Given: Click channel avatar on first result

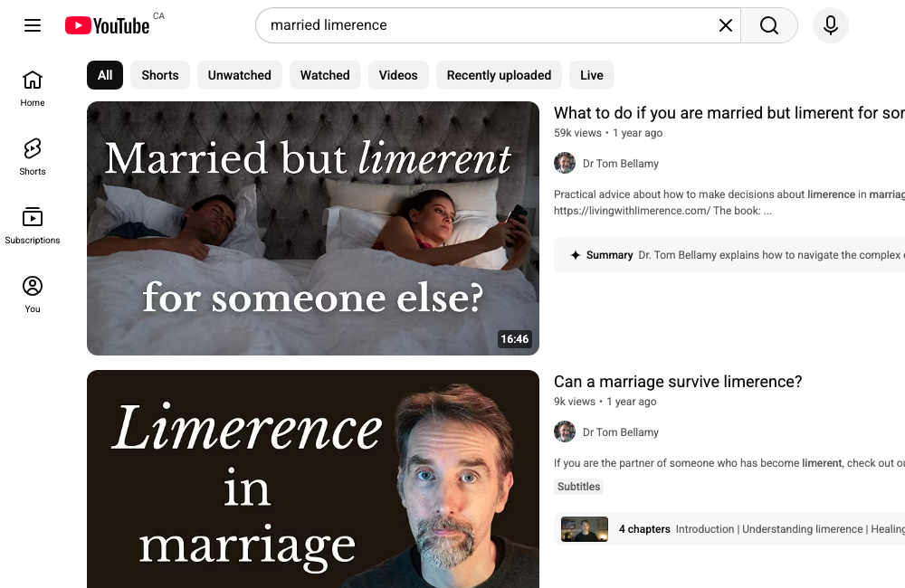Looking at the screenshot, I should click(x=565, y=164).
